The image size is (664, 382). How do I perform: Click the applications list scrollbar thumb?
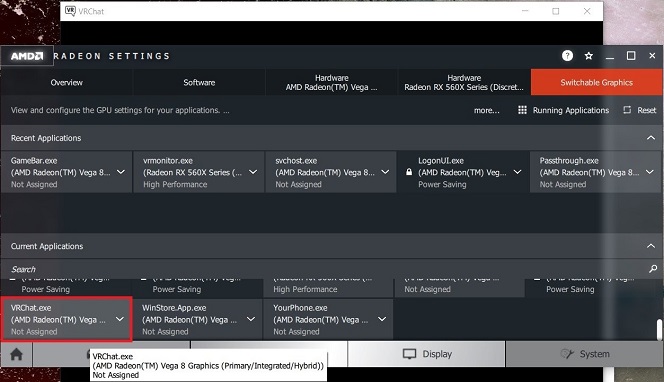[659, 329]
